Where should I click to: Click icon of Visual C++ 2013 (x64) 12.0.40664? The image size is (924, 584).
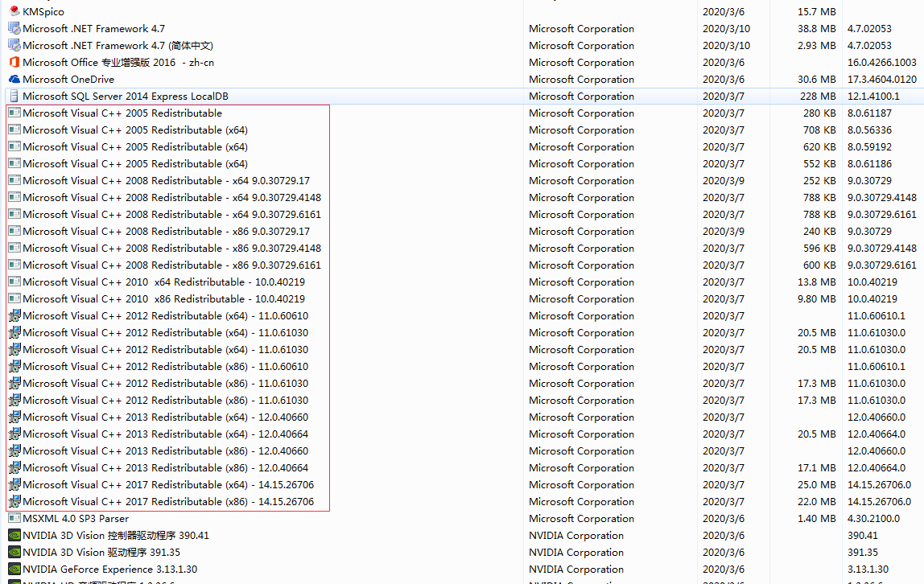tap(14, 434)
